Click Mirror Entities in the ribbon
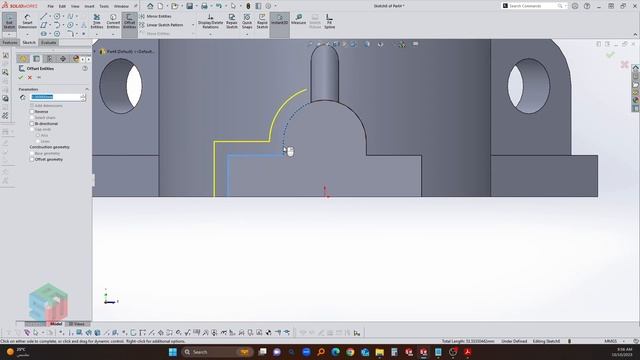The image size is (640, 360). (156, 16)
